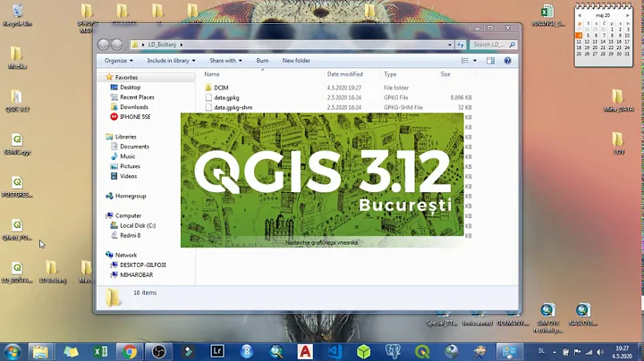
Task: Click the breadcrumb arrow after LD_Boštanj
Action: click(x=181, y=45)
